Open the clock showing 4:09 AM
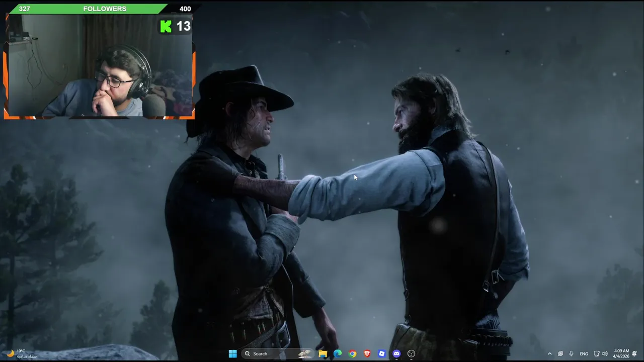Viewport: 644px width, 362px height. (621, 353)
